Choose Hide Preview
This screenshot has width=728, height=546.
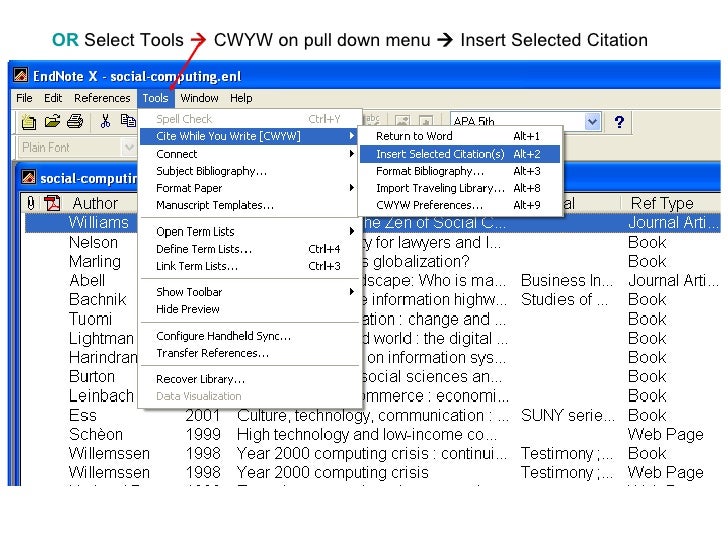[250, 309]
